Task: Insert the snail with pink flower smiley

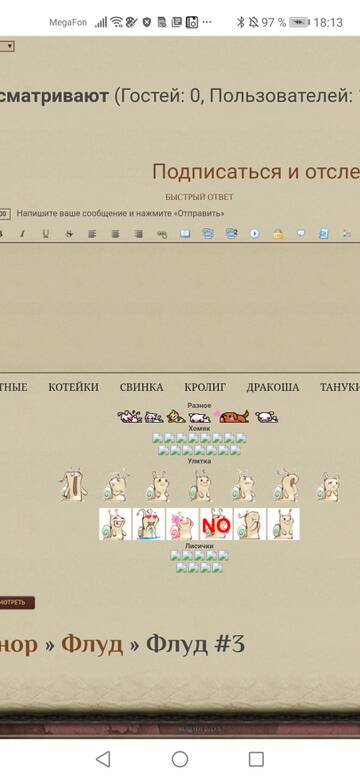Action: (182, 524)
